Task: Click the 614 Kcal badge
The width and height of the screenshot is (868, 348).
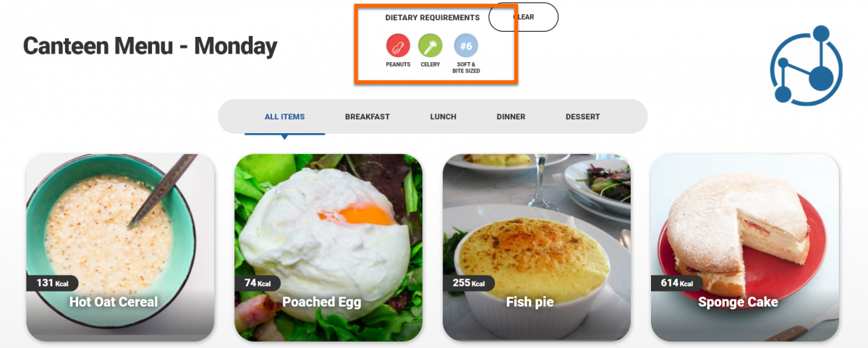Action: [676, 283]
